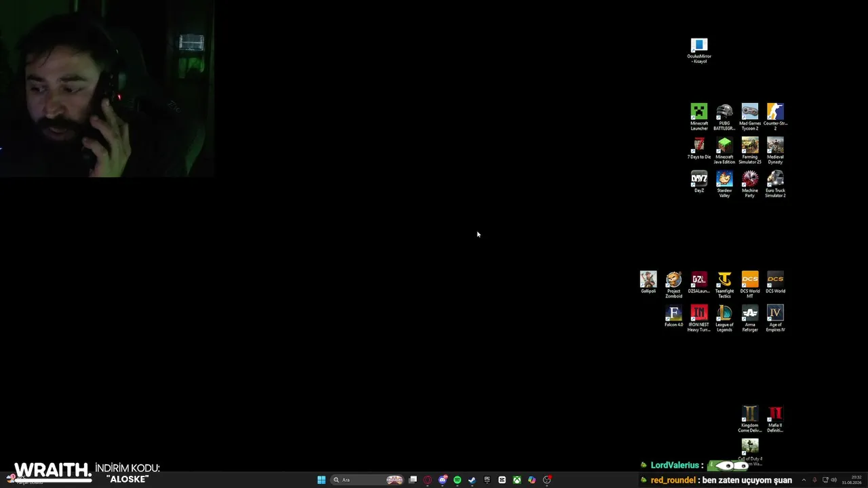This screenshot has width=868, height=488.
Task: Open the volume control in system tray
Action: coord(833,480)
